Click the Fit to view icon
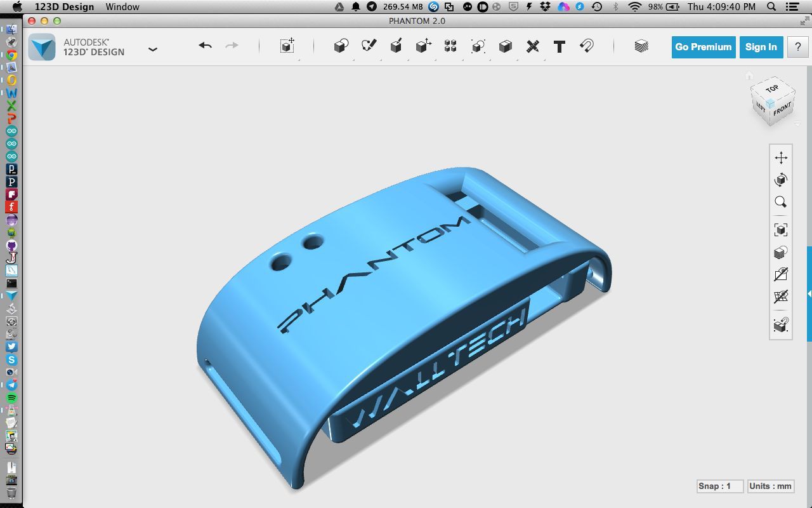 click(781, 230)
